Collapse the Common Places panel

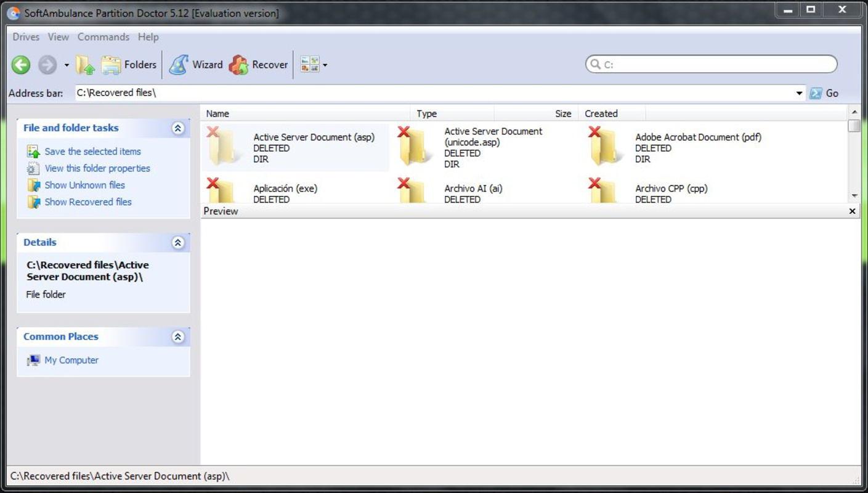(178, 337)
